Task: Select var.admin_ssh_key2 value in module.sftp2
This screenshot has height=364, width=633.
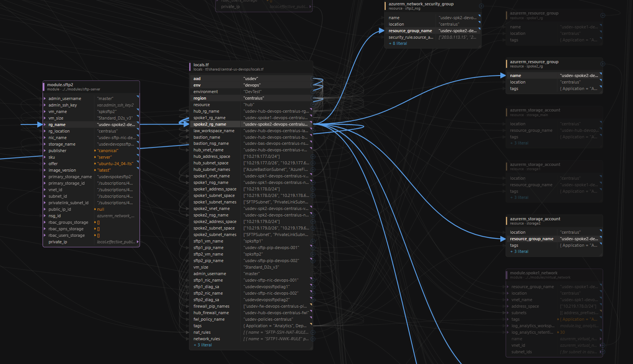Action: point(115,105)
